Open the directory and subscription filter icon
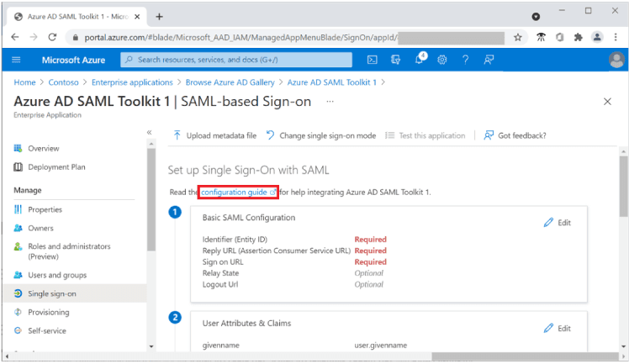629x364 pixels. (396, 60)
